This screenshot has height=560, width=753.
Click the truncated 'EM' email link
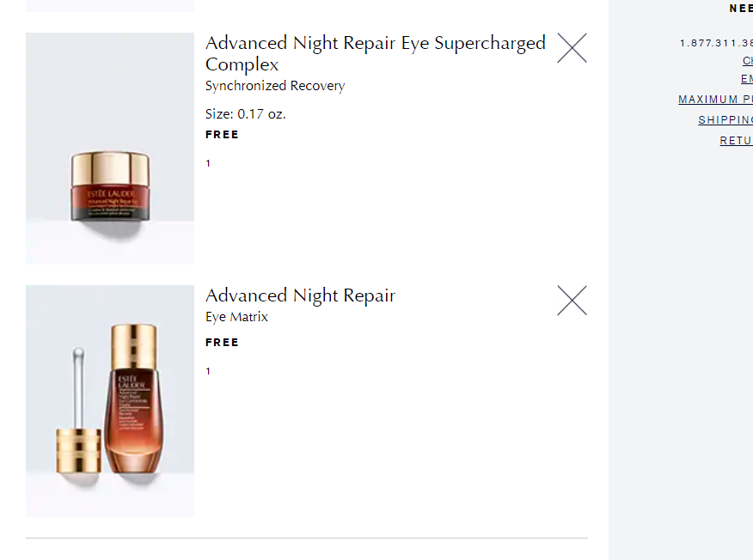746,79
